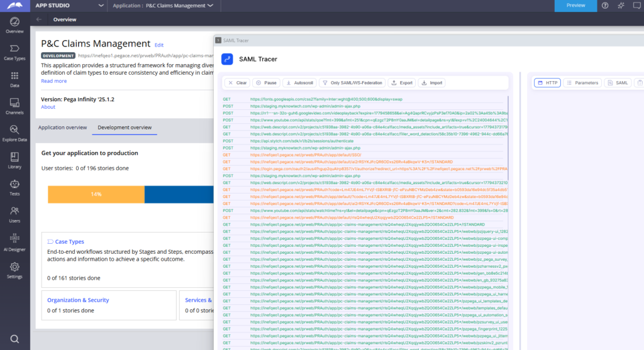
Task: Click the sparkle assistant icon in header
Action: 621,5
